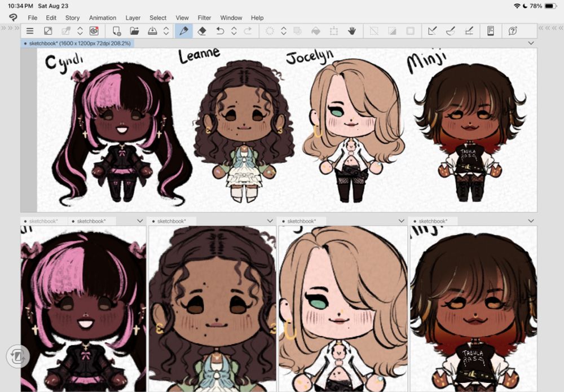Open Clip Studio launcher swirl icon
The image size is (564, 392).
pos(94,31)
